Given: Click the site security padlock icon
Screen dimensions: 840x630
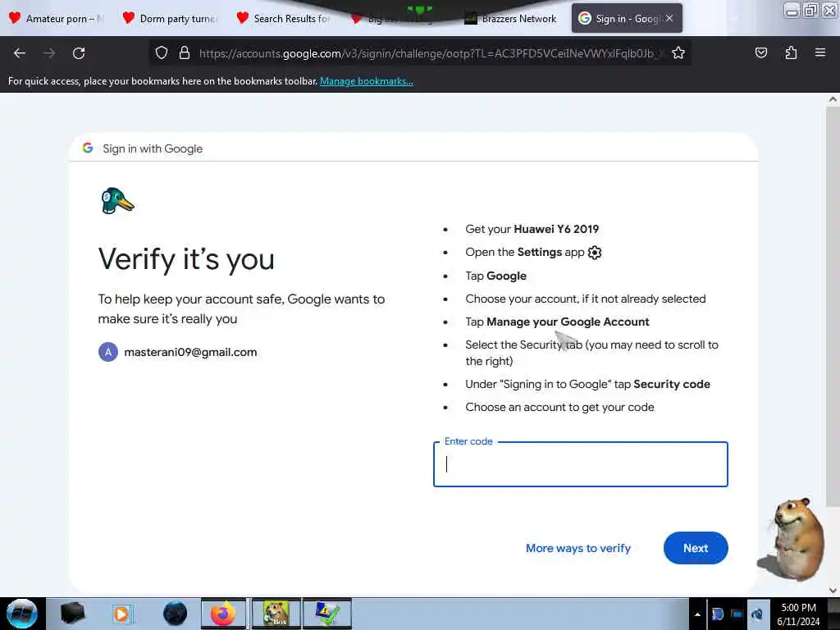Looking at the screenshot, I should coord(185,53).
